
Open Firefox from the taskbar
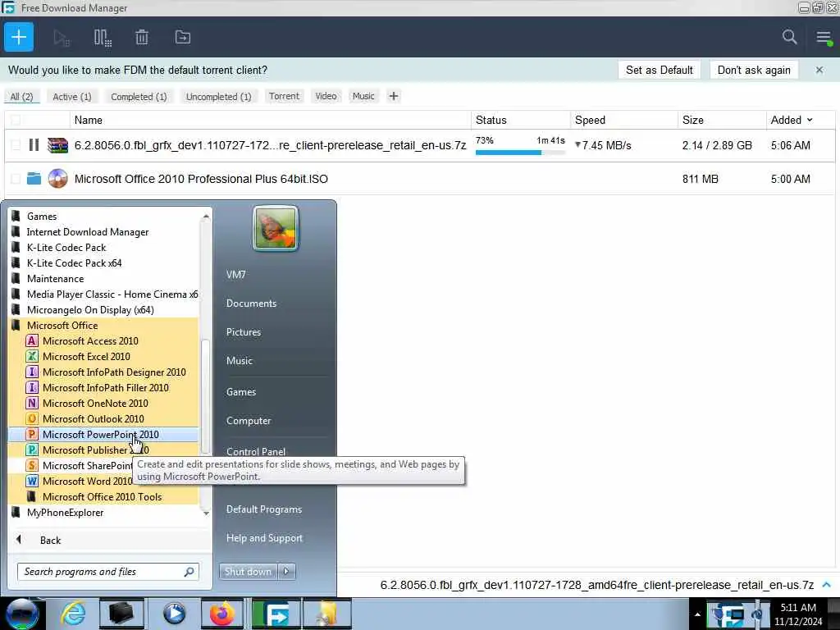(221, 614)
